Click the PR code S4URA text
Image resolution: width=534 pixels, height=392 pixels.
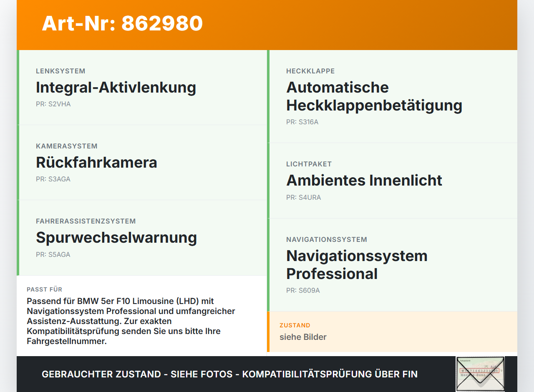tap(304, 198)
